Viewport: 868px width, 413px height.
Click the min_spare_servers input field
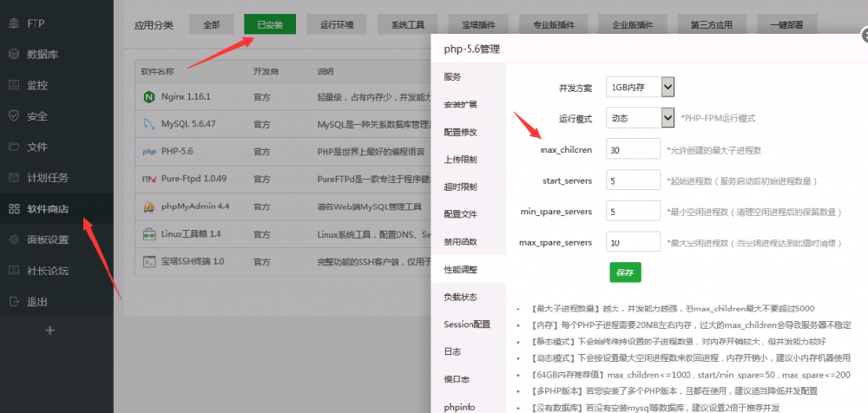pos(634,212)
